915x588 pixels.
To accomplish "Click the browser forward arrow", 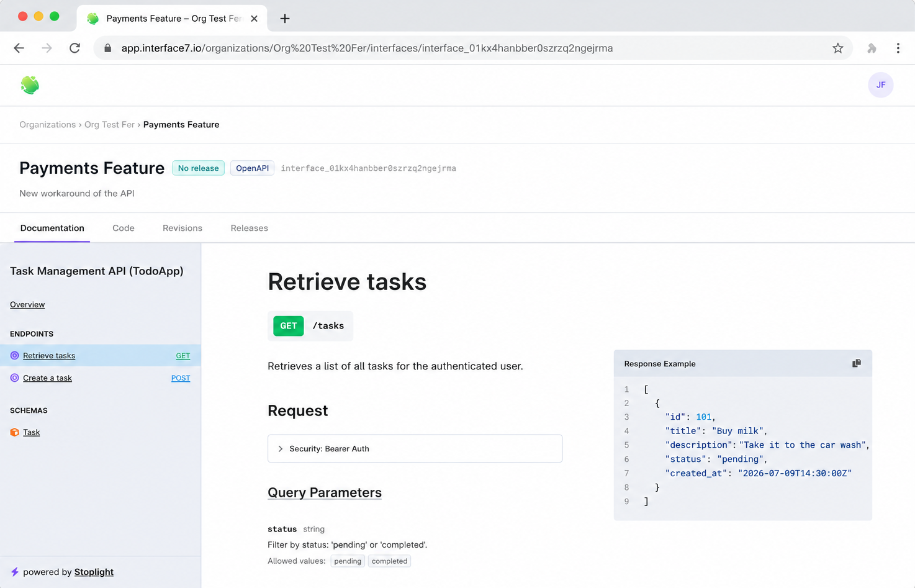I will [47, 48].
